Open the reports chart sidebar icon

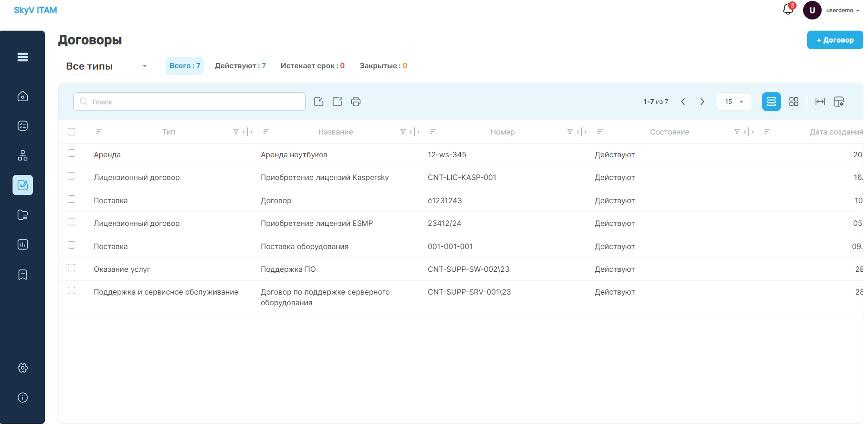[x=22, y=244]
